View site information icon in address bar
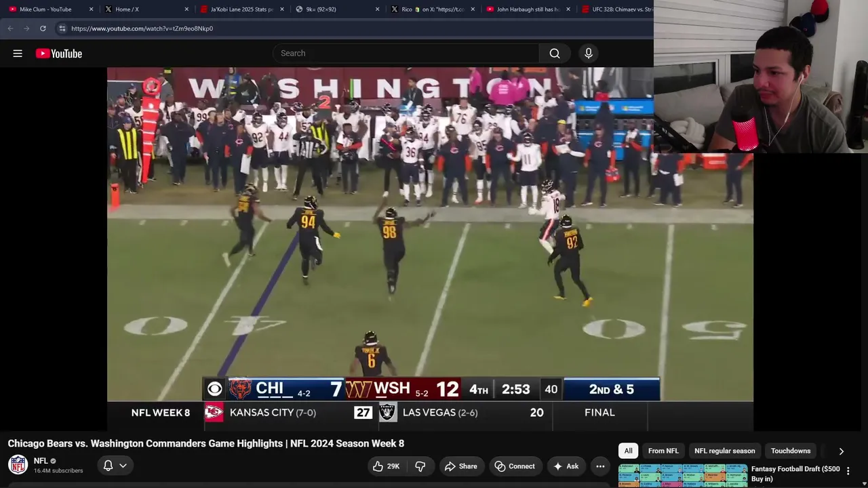Screen dimensions: 868x488 (x=62, y=28)
